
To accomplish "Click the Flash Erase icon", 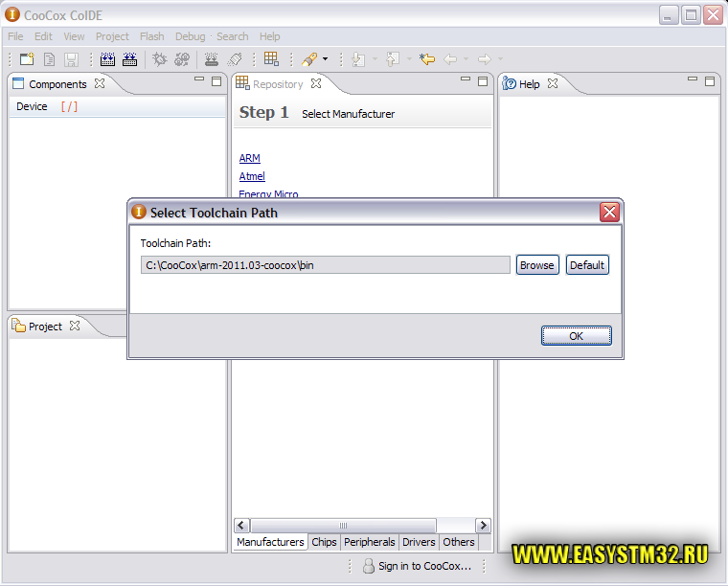I will coord(235,59).
